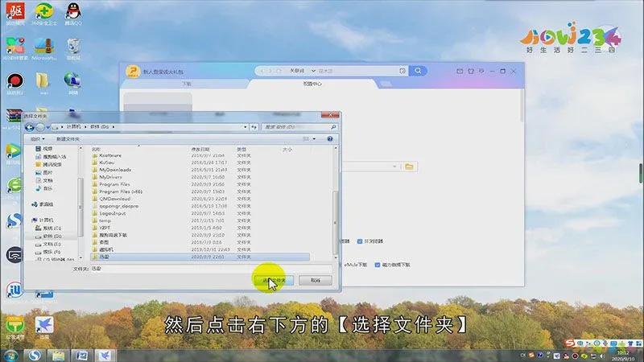This screenshot has height=362, width=644.
Task: Select 腾讯视频 in the sidebar
Action: [48, 165]
